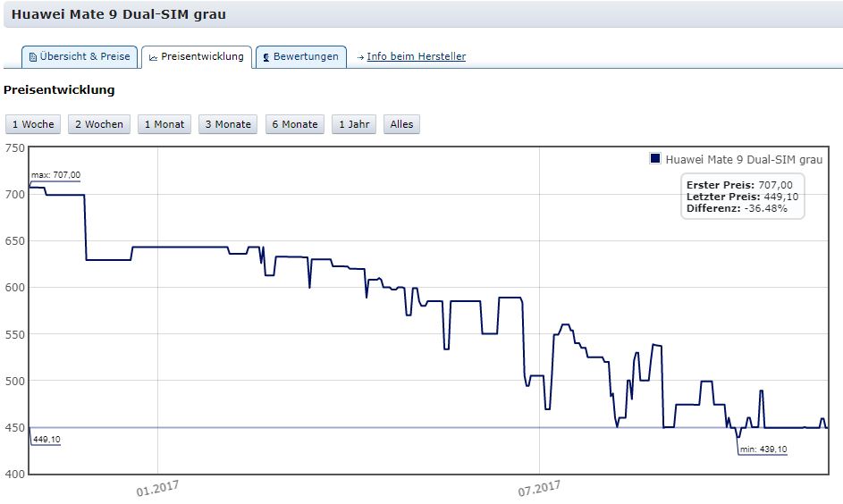Click the Preisentwicklung section heading
This screenshot has height=504, width=843.
pyautogui.click(x=59, y=89)
